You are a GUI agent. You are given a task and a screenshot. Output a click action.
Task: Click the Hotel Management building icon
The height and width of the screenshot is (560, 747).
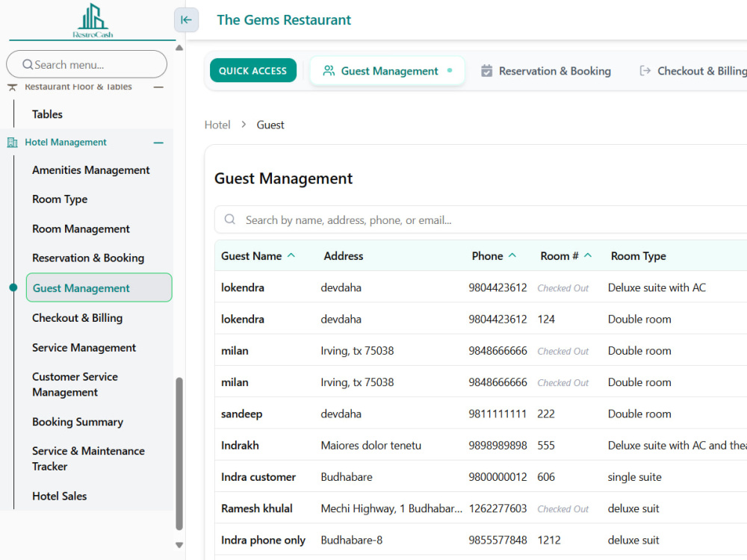13,143
